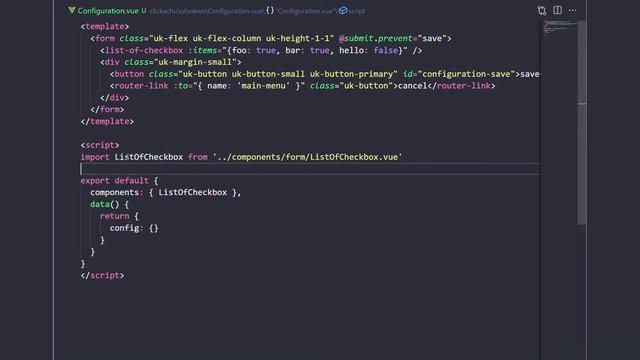Split the editor to the right
Image resolution: width=640 pixels, height=360 pixels.
tap(557, 10)
